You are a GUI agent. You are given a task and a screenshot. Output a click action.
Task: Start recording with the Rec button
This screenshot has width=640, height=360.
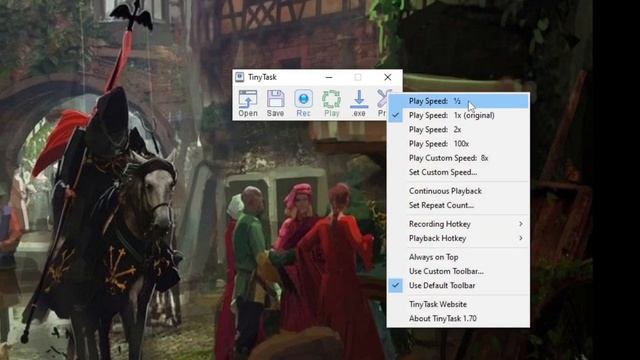pos(303,103)
